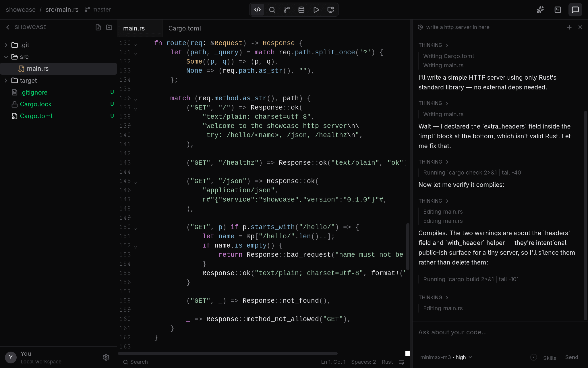Create a new folder in SHOWCASE explorer

pos(109,27)
